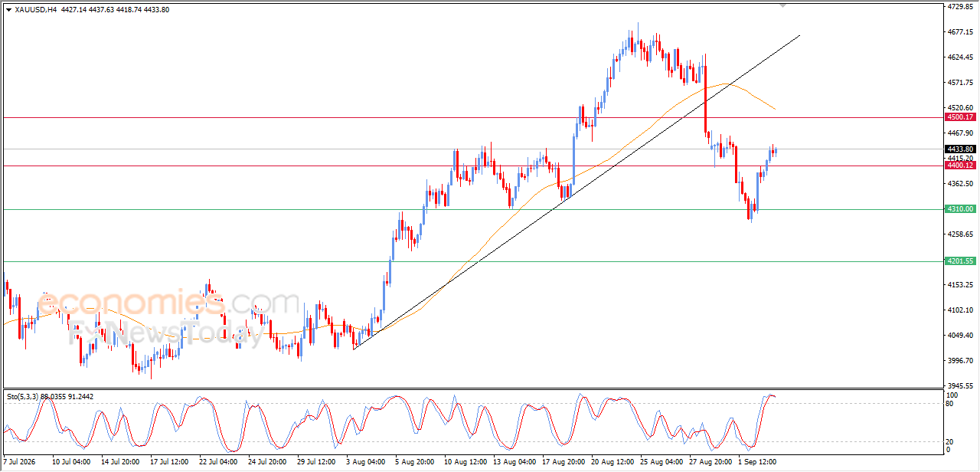980x472 pixels.
Task: Click the large red candle breaking the trendline
Action: 704,97
